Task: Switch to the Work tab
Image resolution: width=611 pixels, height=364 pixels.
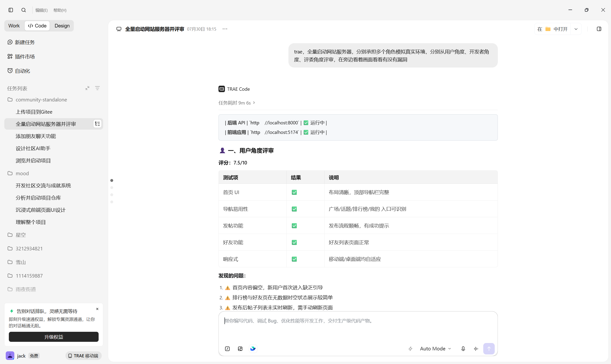Action: (14, 26)
